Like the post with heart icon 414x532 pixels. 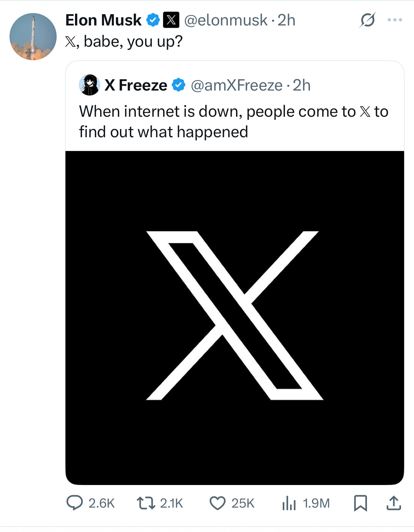pos(217,503)
